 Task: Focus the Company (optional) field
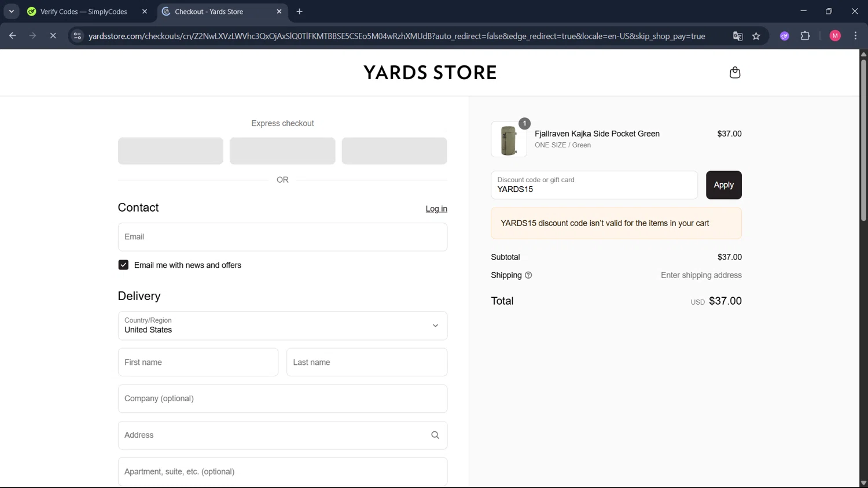pos(282,399)
